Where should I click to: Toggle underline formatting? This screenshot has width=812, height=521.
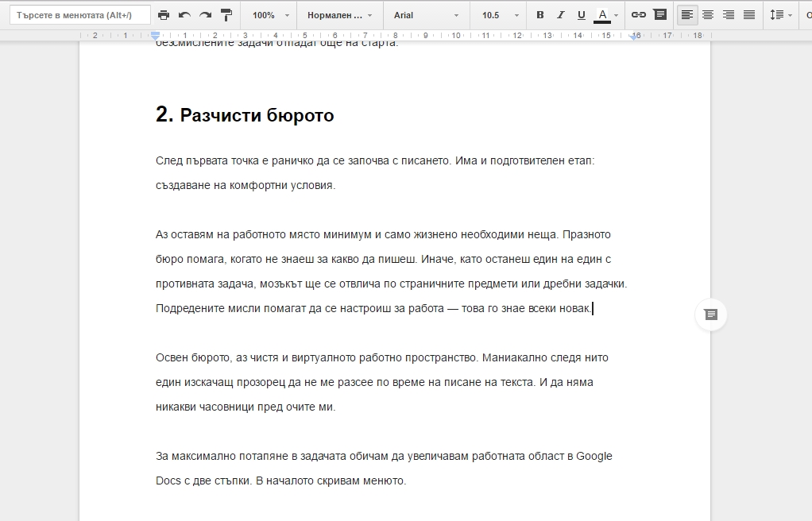coord(581,15)
